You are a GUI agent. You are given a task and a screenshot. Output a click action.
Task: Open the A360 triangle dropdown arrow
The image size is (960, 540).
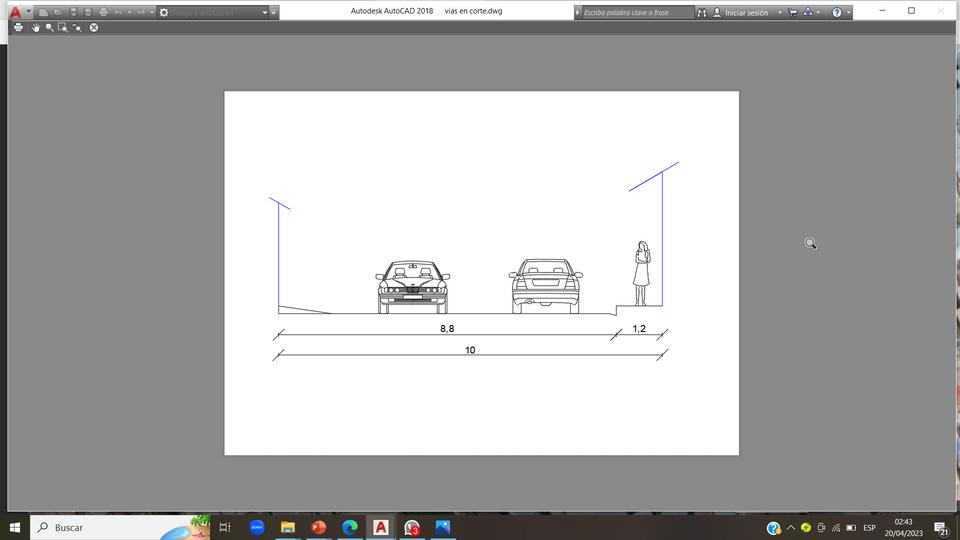click(x=818, y=12)
